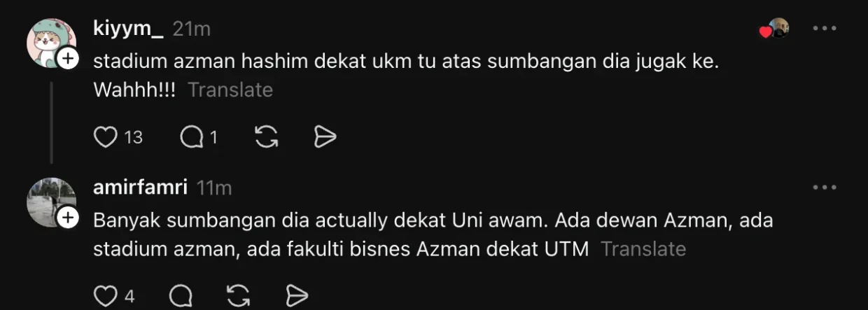The image size is (868, 310).
Task: Open more options for kiyym_'s post
Action: 824,29
